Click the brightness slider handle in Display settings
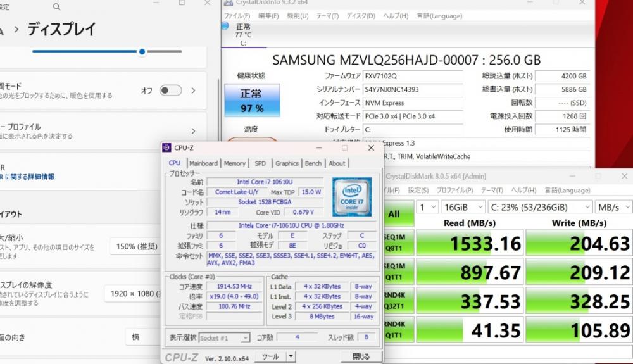 (x=142, y=52)
